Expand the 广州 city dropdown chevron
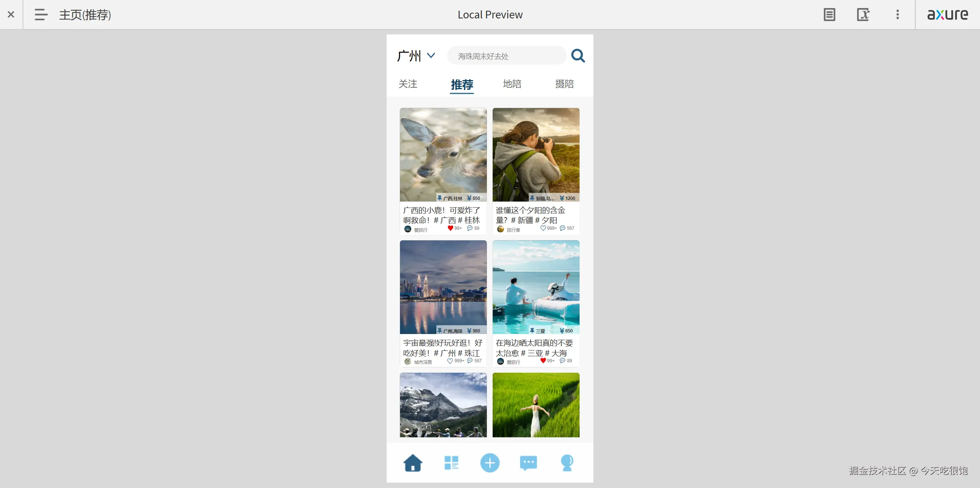 (431, 56)
